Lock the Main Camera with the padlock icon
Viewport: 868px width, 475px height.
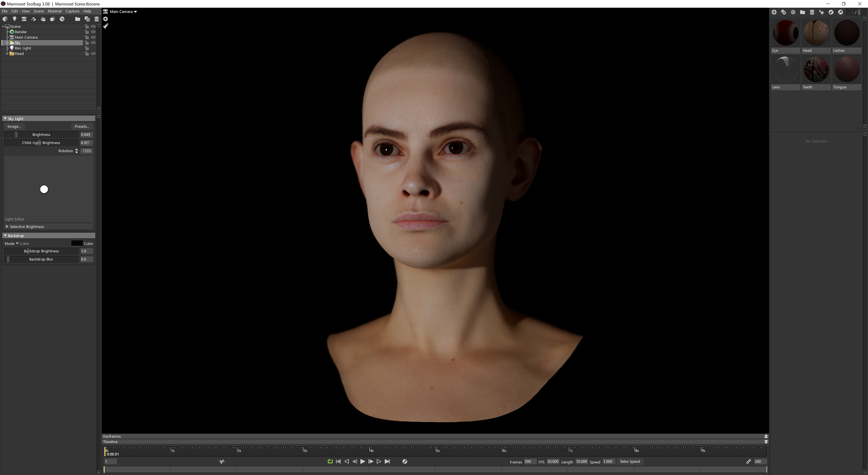point(87,37)
